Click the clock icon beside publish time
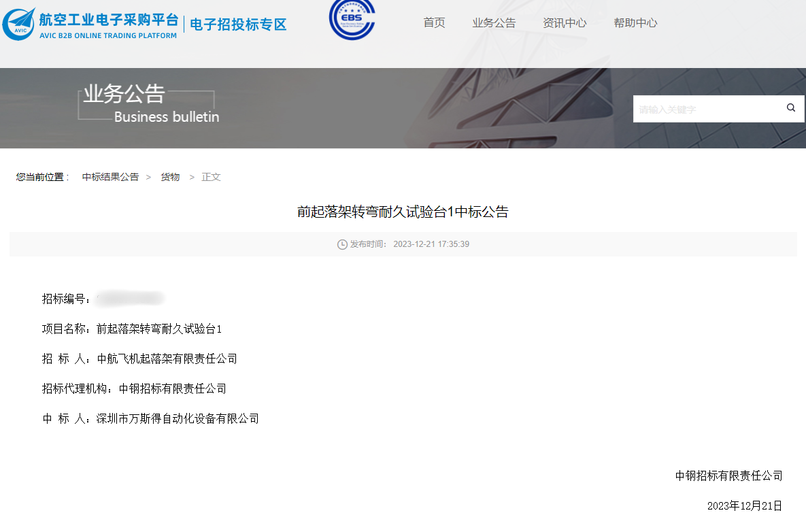Image resolution: width=806 pixels, height=532 pixels. [x=342, y=245]
